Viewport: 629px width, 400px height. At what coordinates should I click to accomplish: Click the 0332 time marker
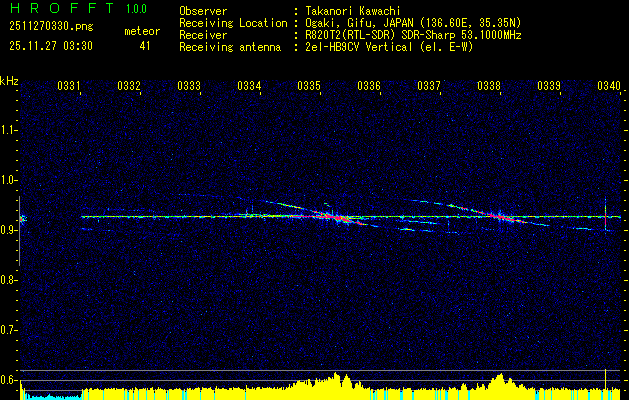(129, 85)
